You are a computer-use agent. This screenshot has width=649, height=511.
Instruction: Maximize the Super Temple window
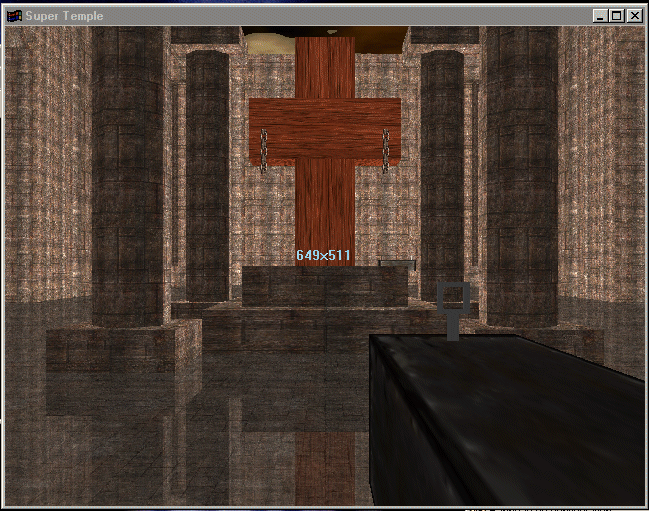tap(616, 16)
